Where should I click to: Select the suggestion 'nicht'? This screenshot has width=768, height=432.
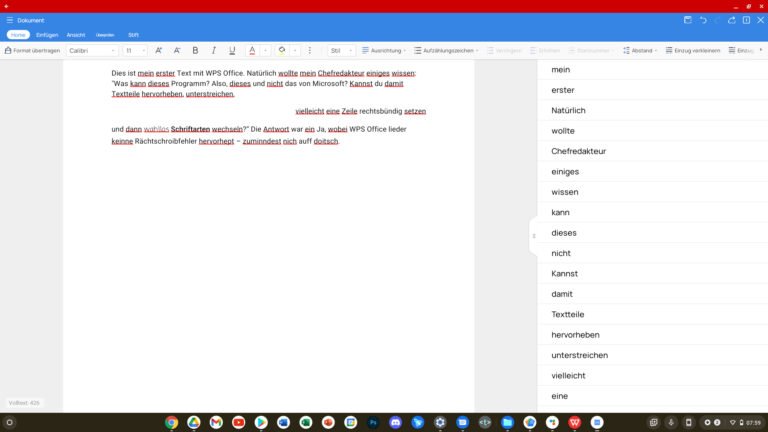point(652,253)
